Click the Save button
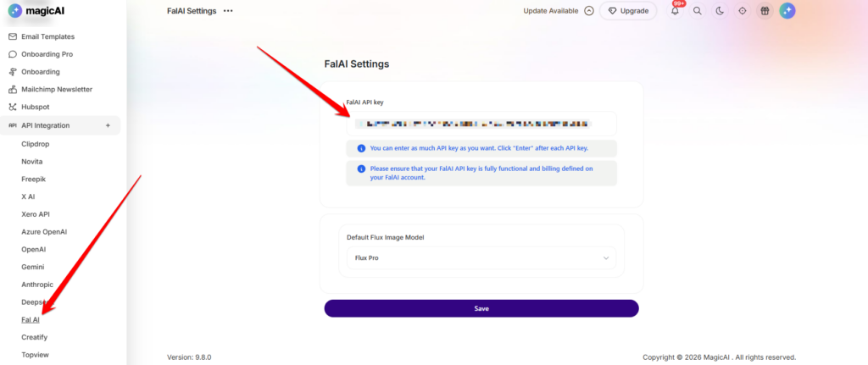Screen dimensions: 868x365 click(481, 308)
